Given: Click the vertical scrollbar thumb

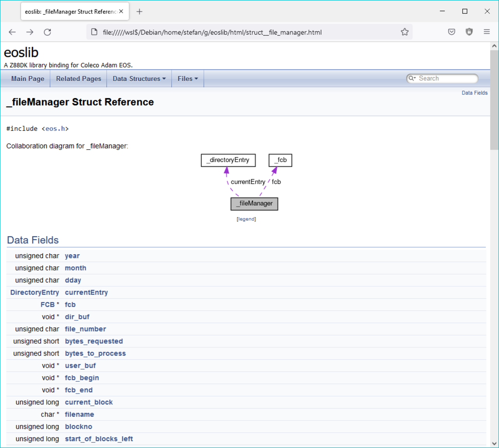Looking at the screenshot, I should (494, 100).
